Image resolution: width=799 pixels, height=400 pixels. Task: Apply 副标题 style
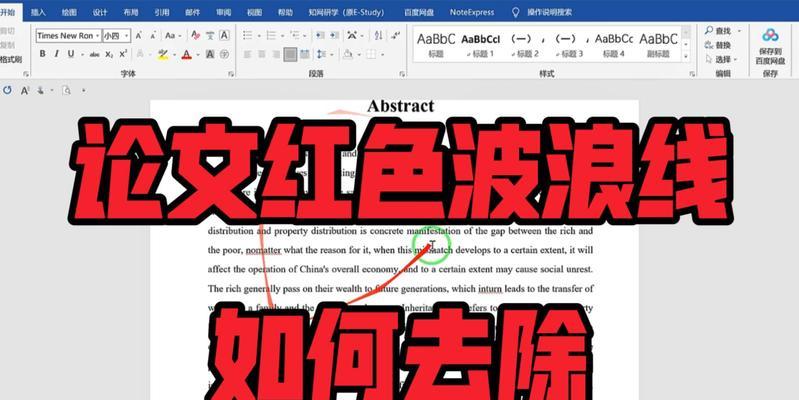pyautogui.click(x=658, y=45)
